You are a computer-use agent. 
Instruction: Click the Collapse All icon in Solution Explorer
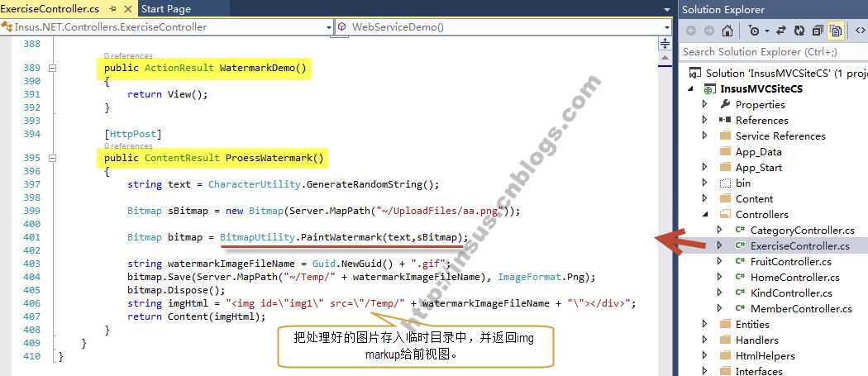click(x=818, y=31)
